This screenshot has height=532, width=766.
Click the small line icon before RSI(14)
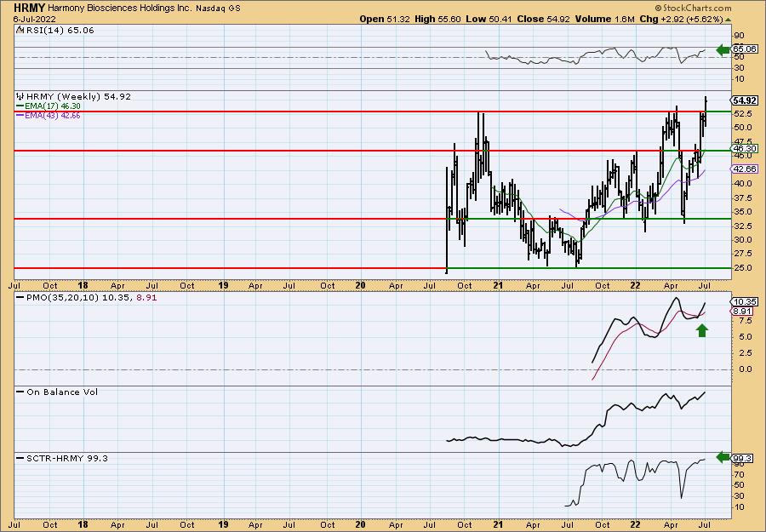coord(20,31)
